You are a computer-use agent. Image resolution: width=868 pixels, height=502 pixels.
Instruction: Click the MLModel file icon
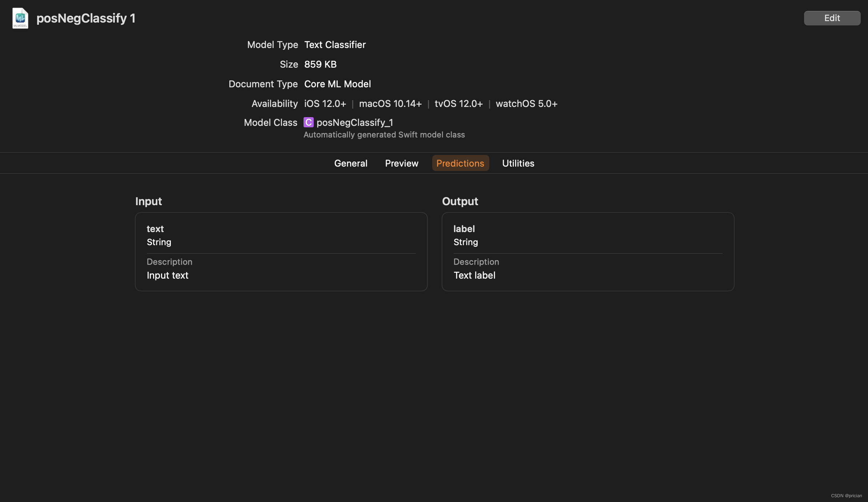click(x=20, y=18)
